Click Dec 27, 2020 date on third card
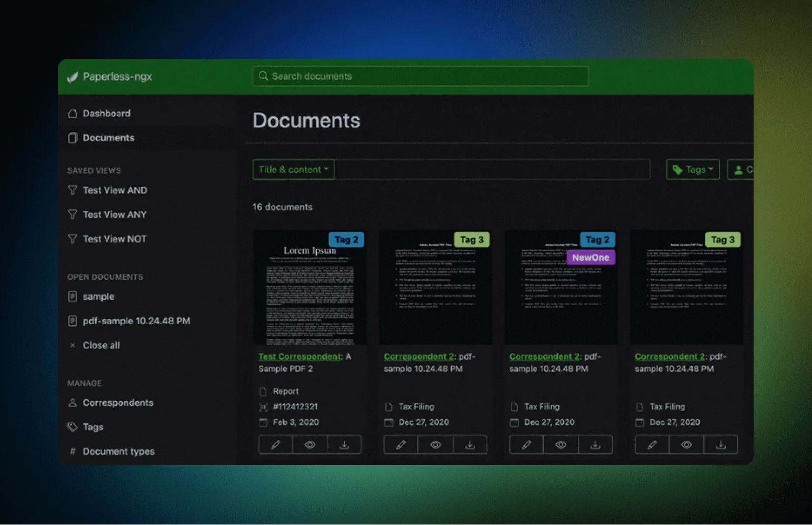Viewport: 812px width, 525px height. tap(549, 422)
